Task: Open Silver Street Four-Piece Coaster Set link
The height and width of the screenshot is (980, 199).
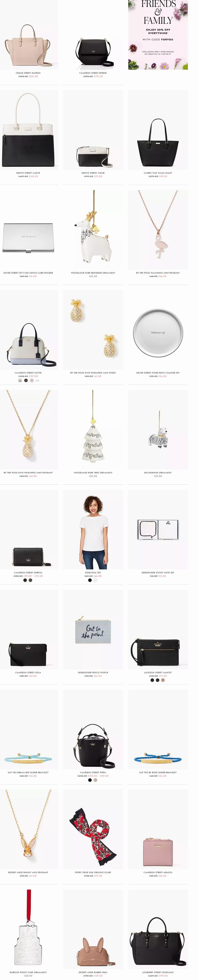Action: [x=157, y=373]
